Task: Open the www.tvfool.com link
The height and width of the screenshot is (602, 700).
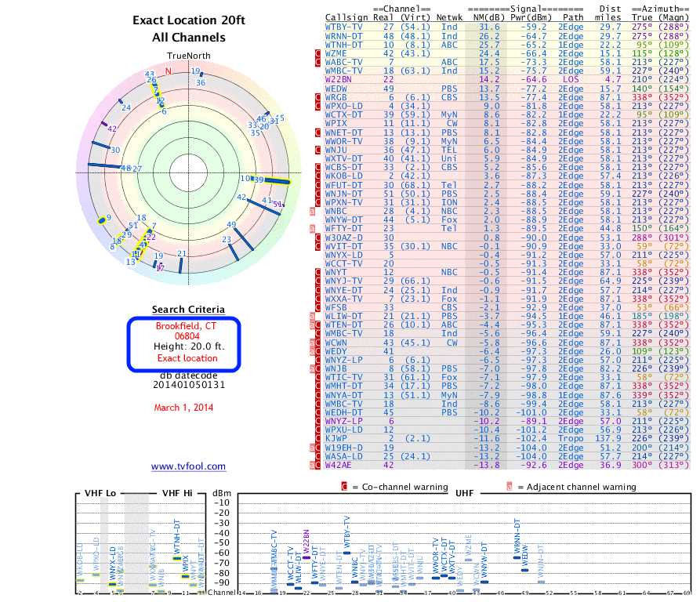Action: coord(188,466)
